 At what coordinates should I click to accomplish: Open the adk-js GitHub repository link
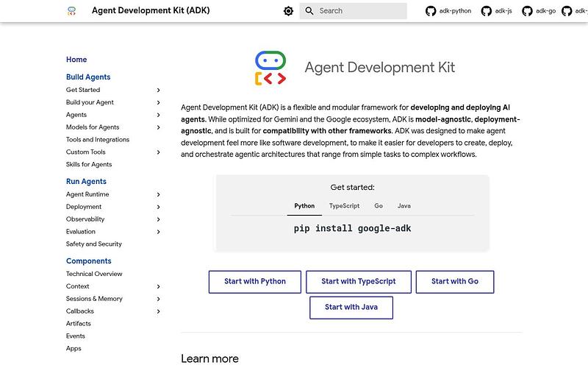click(497, 11)
